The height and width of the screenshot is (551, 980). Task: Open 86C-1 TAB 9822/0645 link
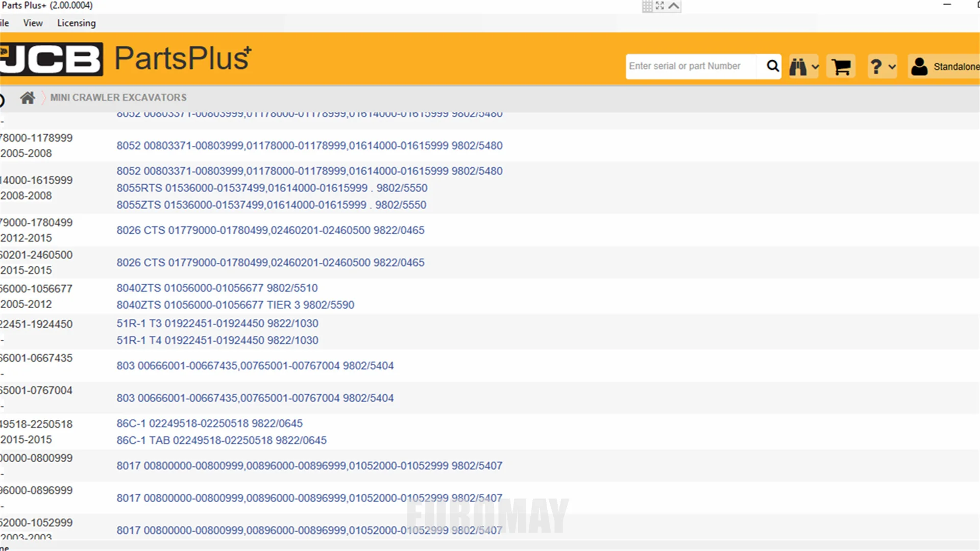coord(221,440)
